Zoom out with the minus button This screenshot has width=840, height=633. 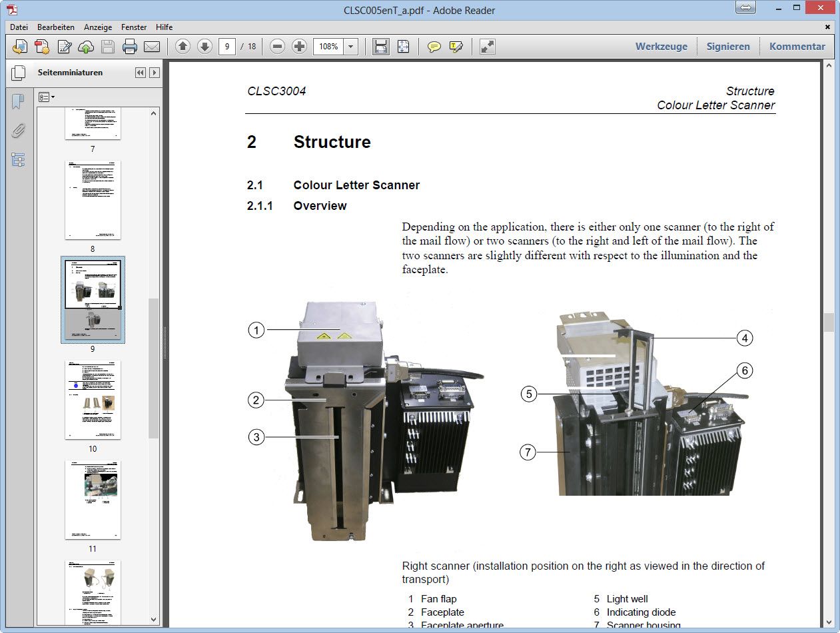(x=278, y=47)
